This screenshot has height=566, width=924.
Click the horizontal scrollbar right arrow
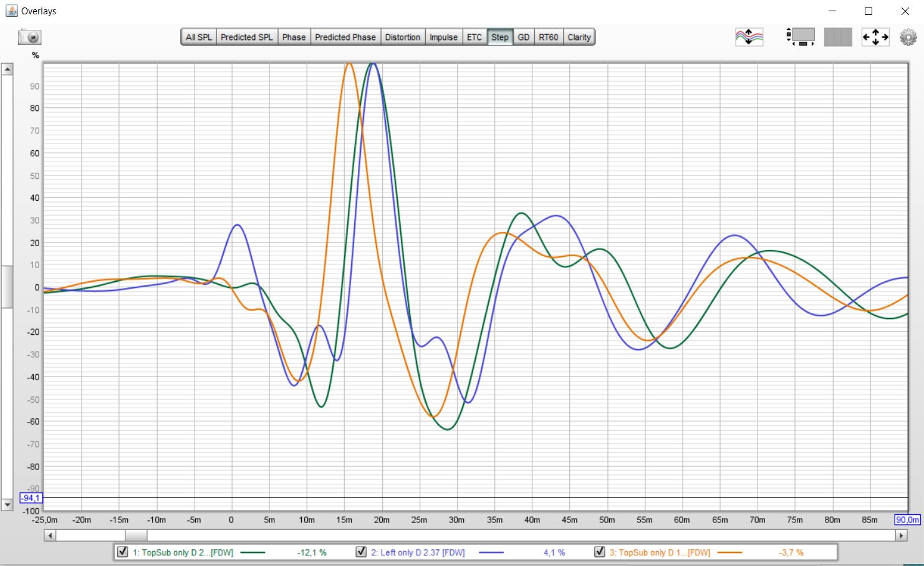901,535
